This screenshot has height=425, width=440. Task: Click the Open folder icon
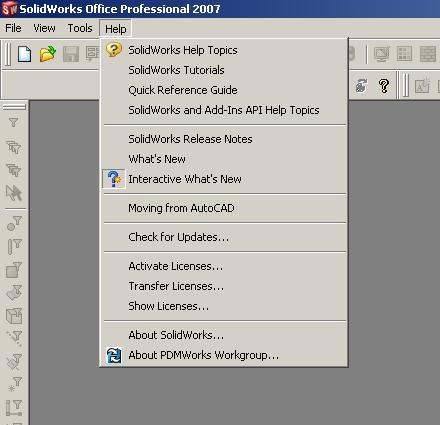pos(47,54)
